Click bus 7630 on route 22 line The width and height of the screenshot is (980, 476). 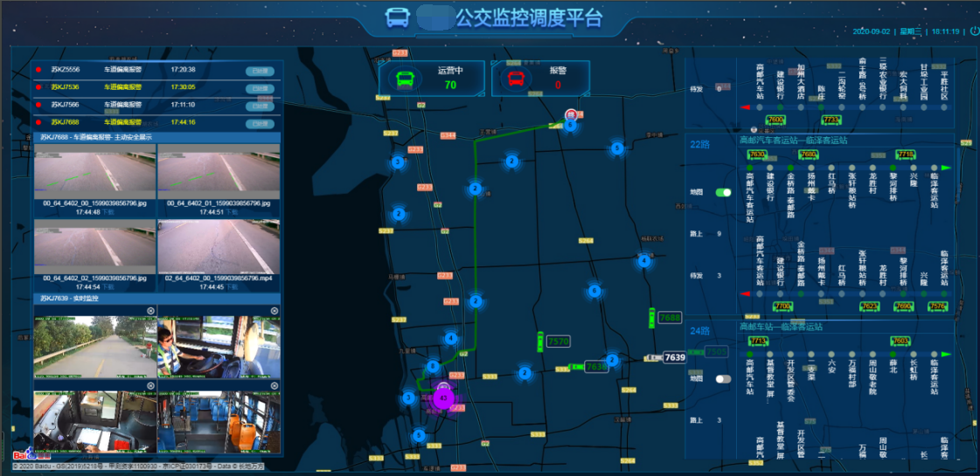pyautogui.click(x=757, y=155)
